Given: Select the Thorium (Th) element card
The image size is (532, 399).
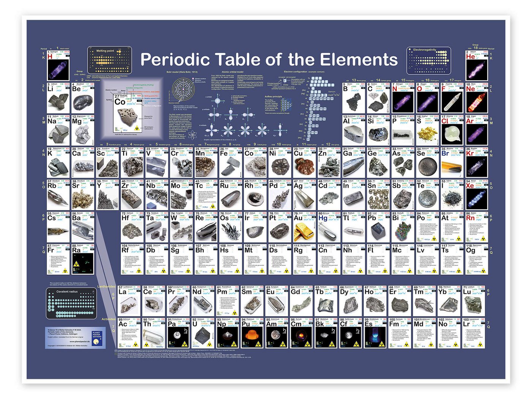Looking at the screenshot, I should (154, 333).
